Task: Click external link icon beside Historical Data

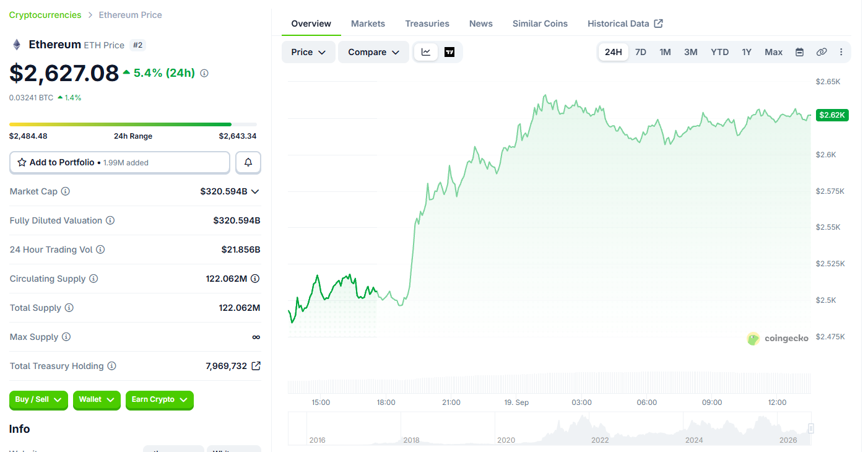Action: click(659, 24)
